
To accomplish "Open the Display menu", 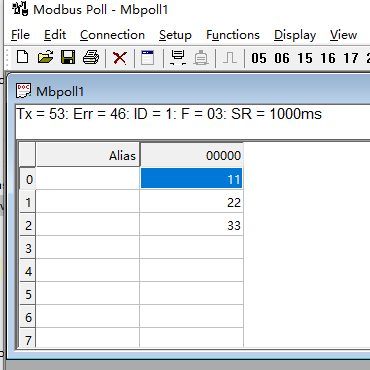I will coord(295,35).
